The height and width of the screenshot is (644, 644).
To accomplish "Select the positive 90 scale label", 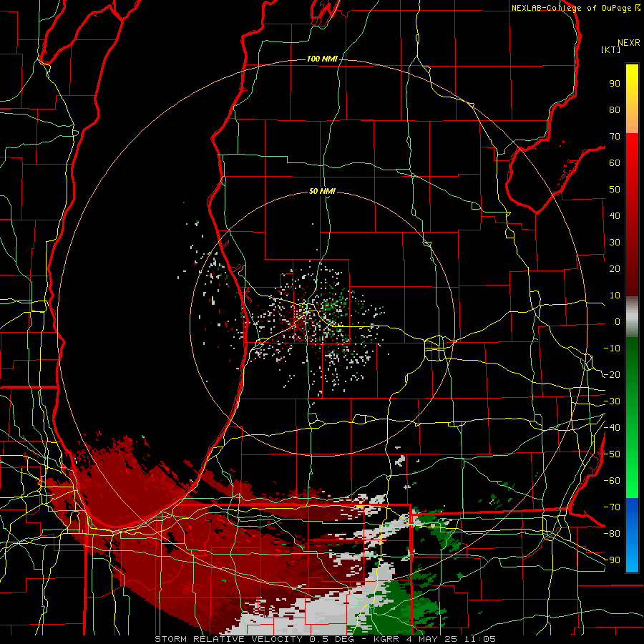I will click(x=615, y=84).
